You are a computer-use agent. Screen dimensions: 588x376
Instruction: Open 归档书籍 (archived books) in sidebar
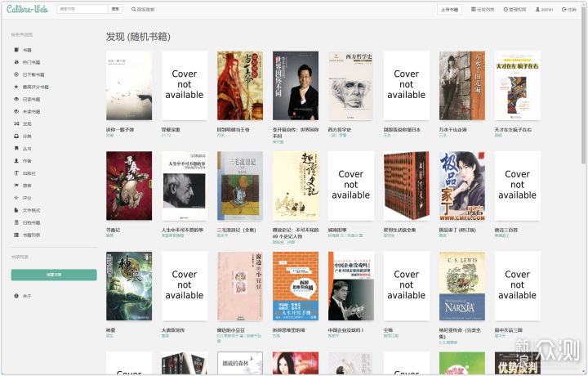[31, 222]
